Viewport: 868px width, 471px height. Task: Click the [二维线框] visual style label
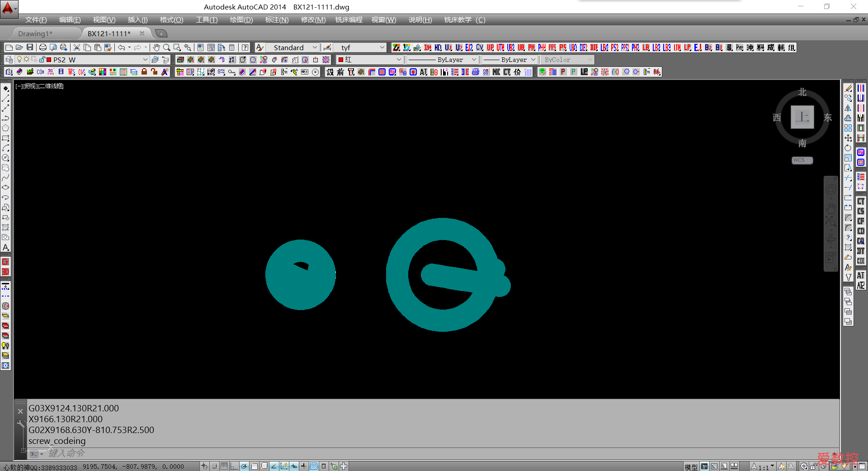(x=51, y=86)
